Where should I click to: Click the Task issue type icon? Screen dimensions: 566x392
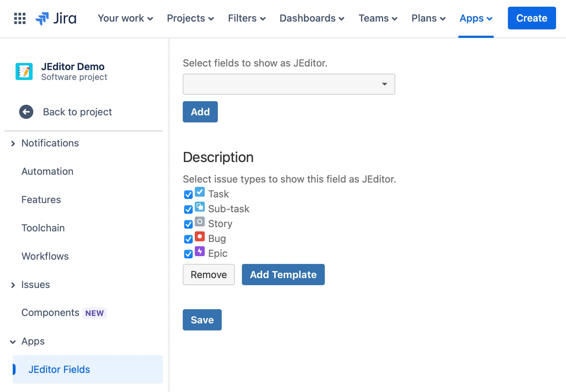200,192
